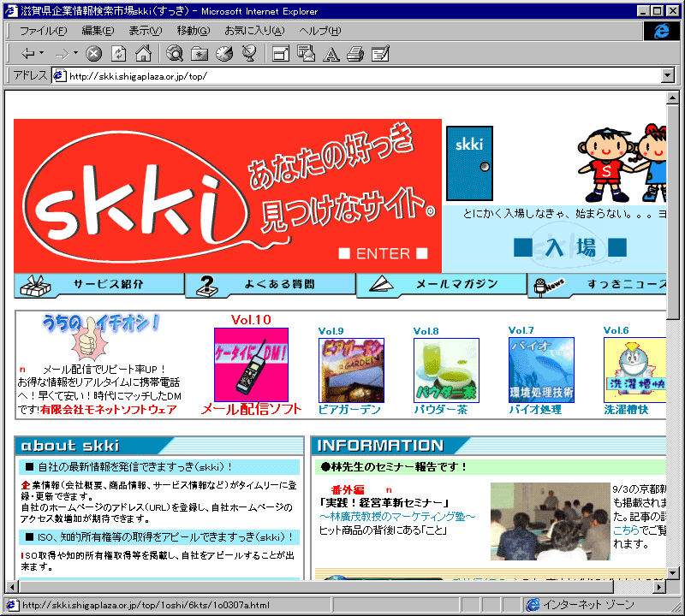Expand the address bar dropdown

pyautogui.click(x=668, y=76)
